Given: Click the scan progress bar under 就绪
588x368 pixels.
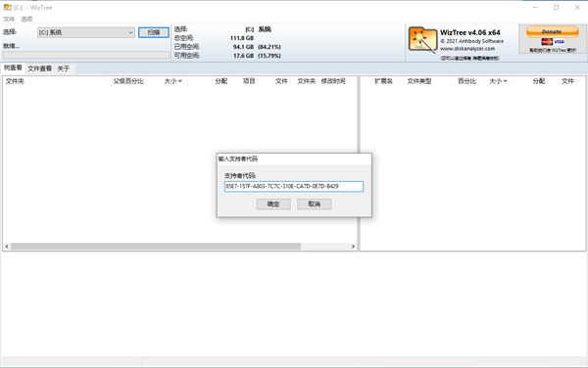Looking at the screenshot, I should [x=86, y=55].
